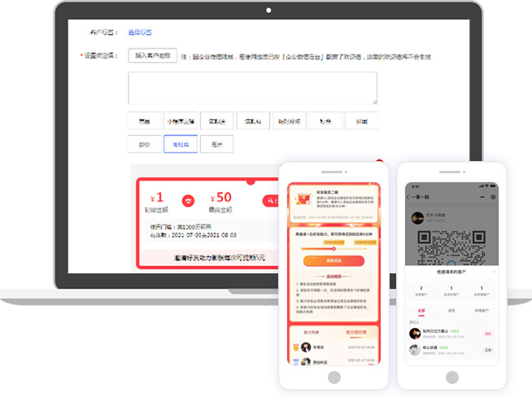Tap the avatar of the first invited customer

click(x=412, y=333)
